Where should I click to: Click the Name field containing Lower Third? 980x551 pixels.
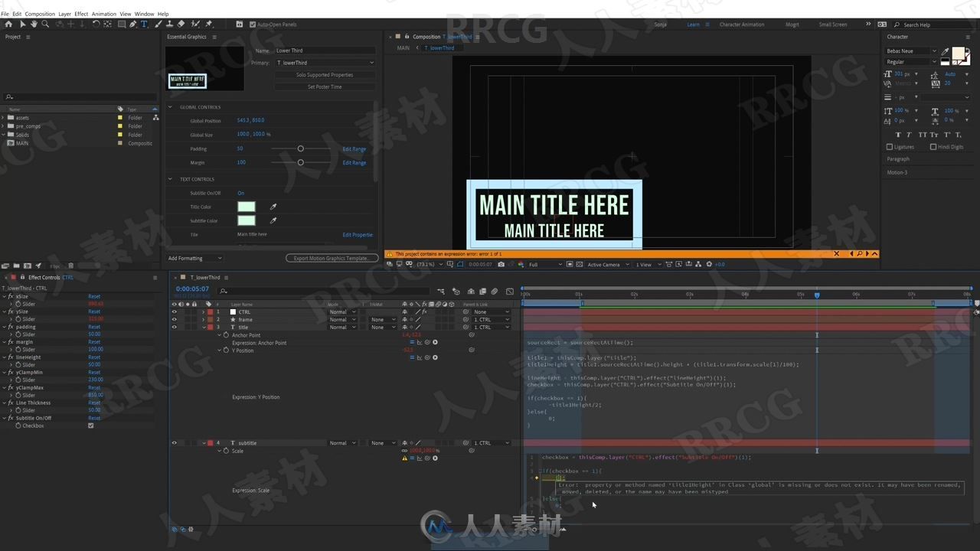(x=325, y=51)
